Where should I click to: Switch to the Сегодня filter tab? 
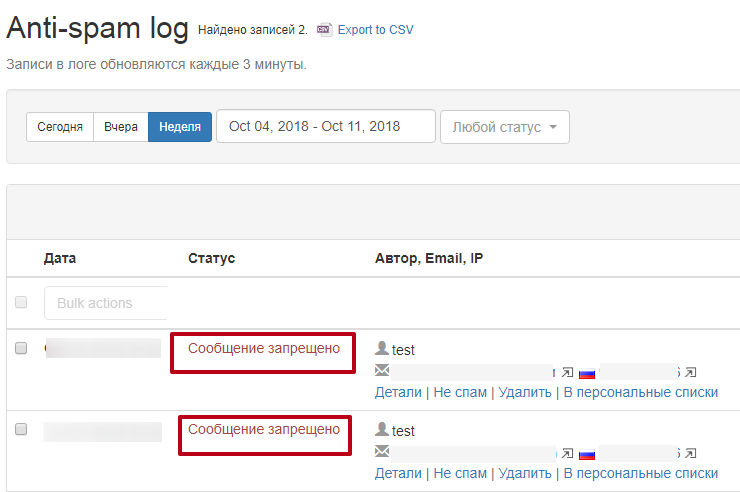[60, 127]
